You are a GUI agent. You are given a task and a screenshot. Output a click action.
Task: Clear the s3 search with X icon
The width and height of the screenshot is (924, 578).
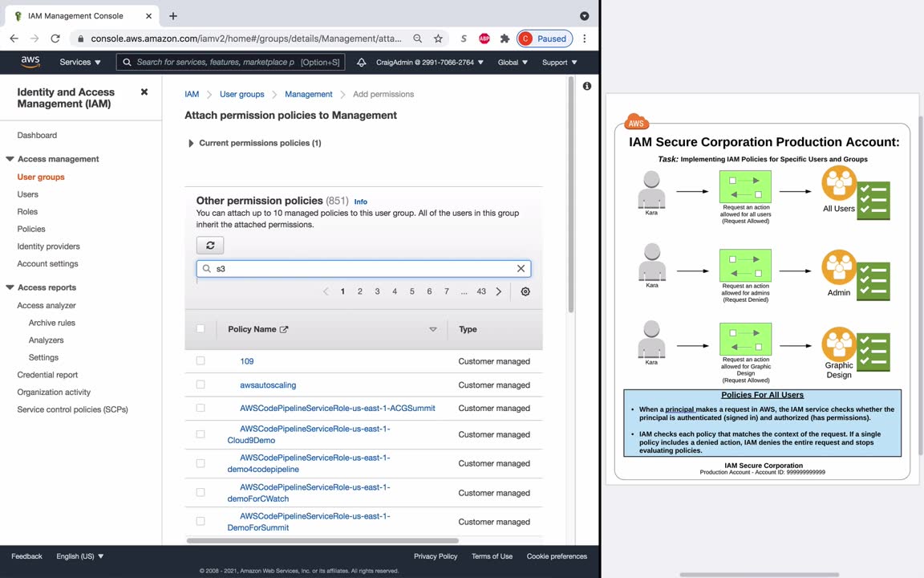coord(521,268)
